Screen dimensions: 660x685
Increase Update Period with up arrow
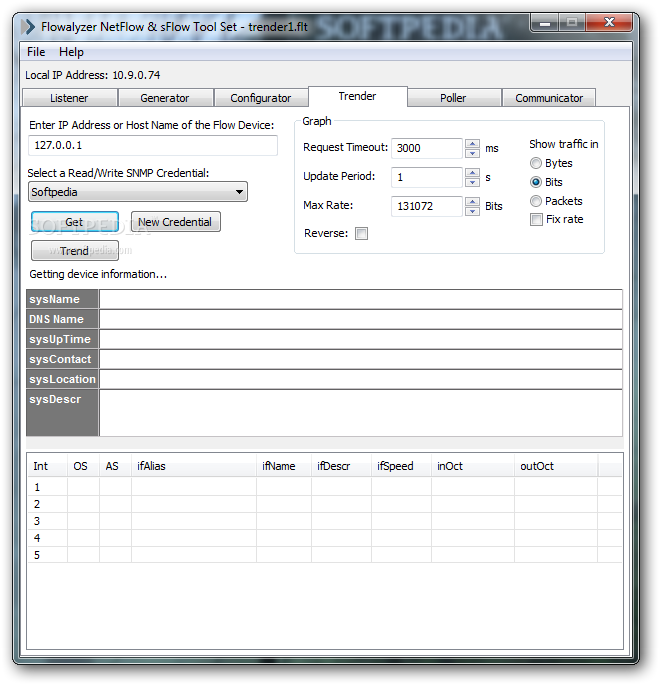coord(472,173)
